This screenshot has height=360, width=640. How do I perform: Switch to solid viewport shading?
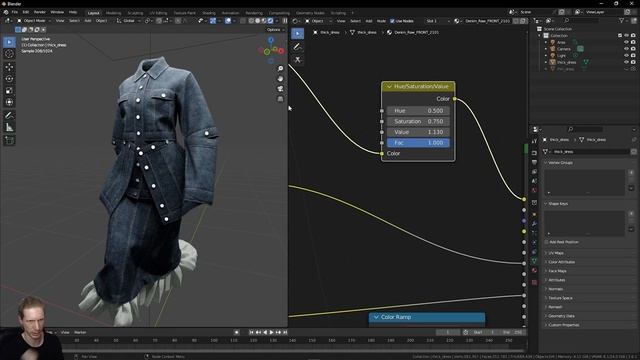[258, 21]
